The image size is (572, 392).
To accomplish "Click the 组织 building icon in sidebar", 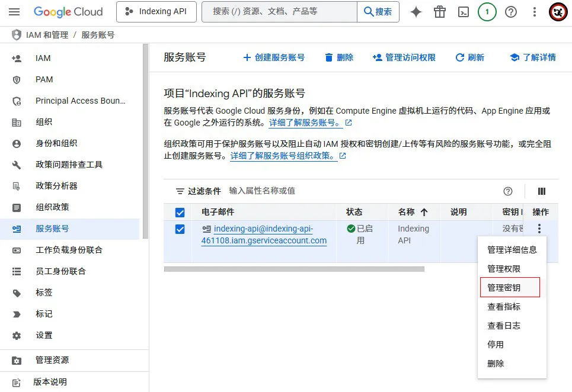I will 17,123.
